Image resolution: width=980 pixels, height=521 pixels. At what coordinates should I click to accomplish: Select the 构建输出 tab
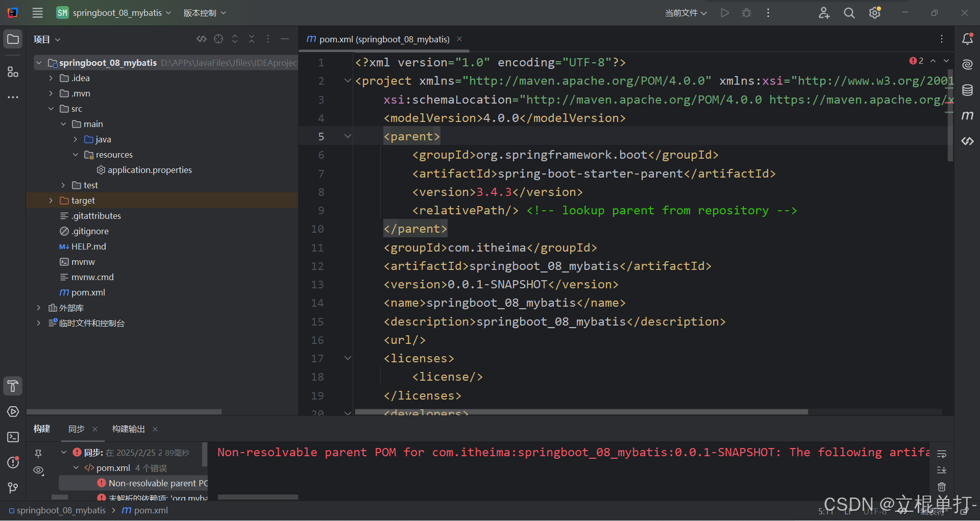click(129, 429)
